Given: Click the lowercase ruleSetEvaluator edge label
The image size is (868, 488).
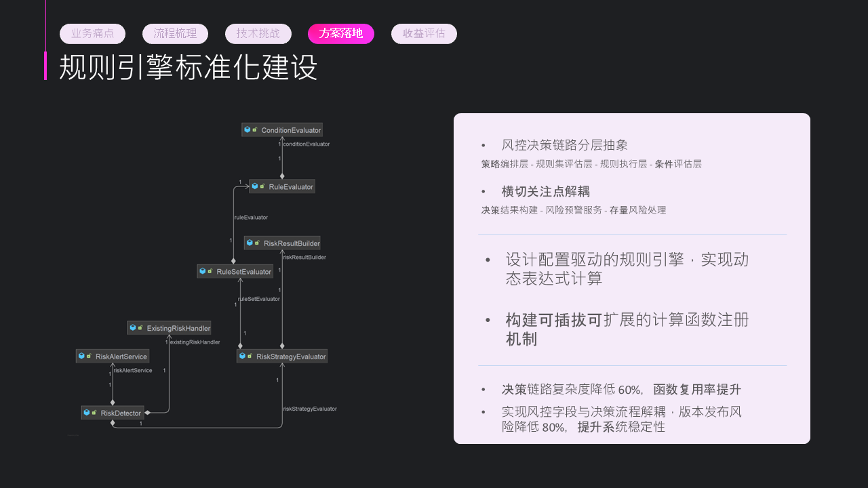Looking at the screenshot, I should 259,299.
